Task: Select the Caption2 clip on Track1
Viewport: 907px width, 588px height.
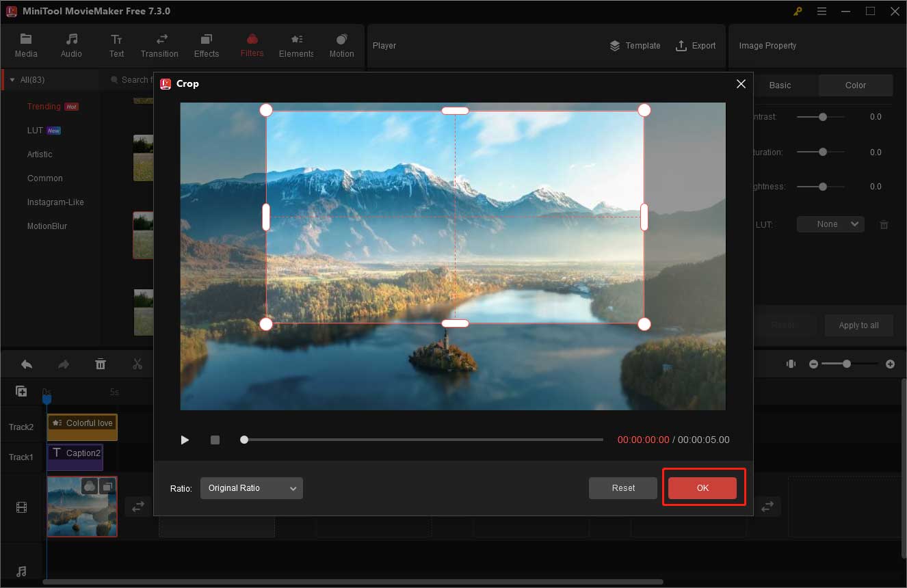Action: click(75, 457)
